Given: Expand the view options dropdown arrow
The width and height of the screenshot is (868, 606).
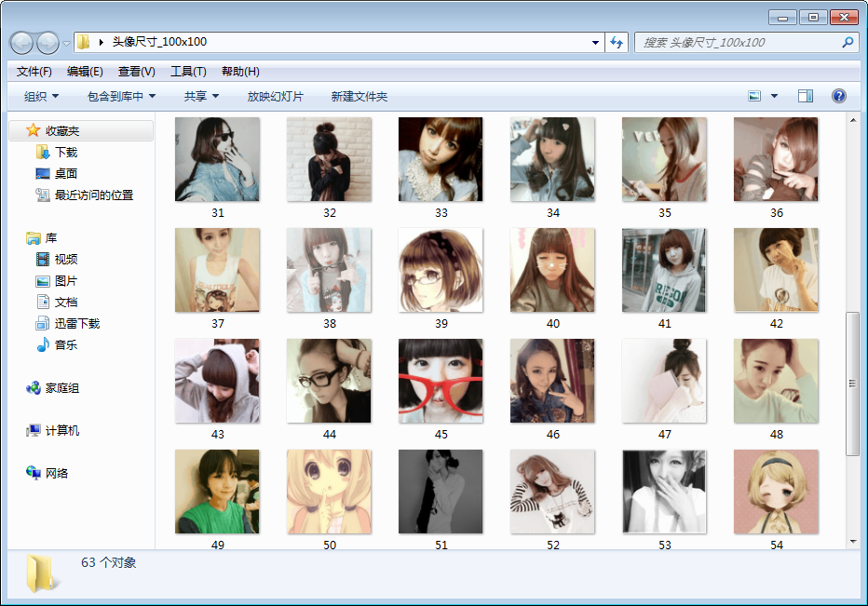Looking at the screenshot, I should (x=774, y=96).
